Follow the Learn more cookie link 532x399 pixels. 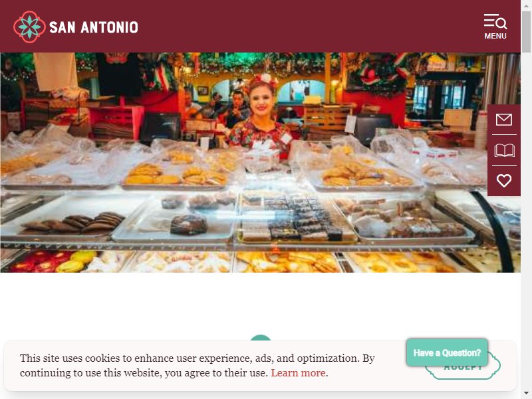pos(298,373)
